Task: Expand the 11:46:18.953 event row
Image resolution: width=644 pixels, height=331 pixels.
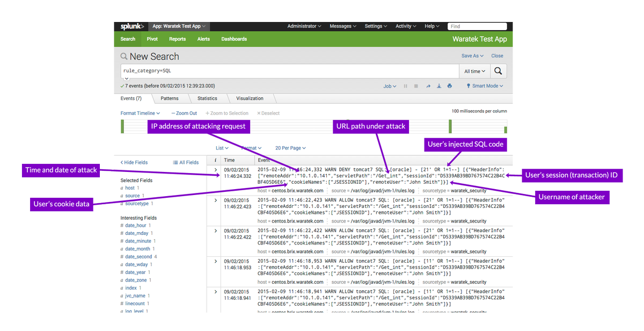Action: click(215, 261)
